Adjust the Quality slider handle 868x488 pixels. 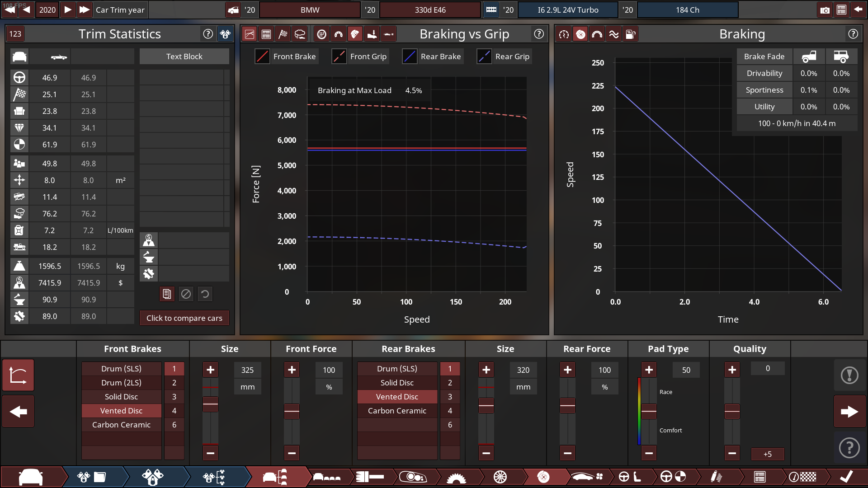click(x=732, y=411)
